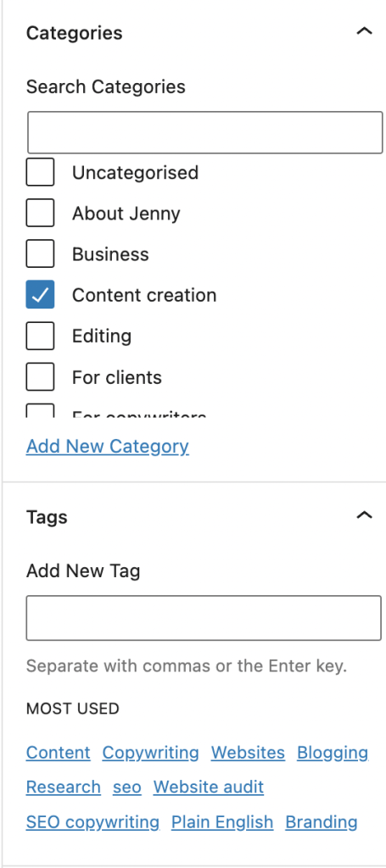
Task: Uncheck the Content creation category
Action: coord(40,294)
